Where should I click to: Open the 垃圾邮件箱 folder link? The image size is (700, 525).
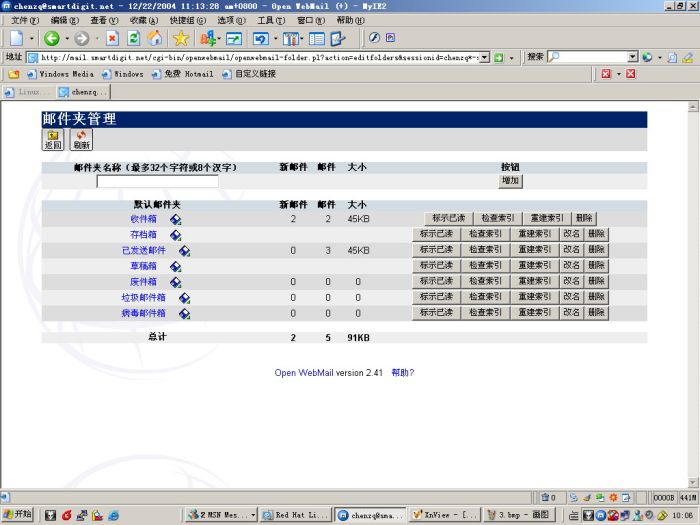click(x=143, y=297)
